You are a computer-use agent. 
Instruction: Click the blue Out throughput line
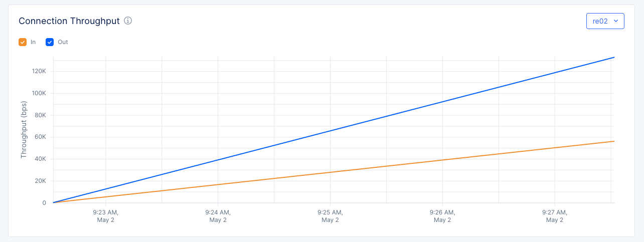[x=331, y=131]
